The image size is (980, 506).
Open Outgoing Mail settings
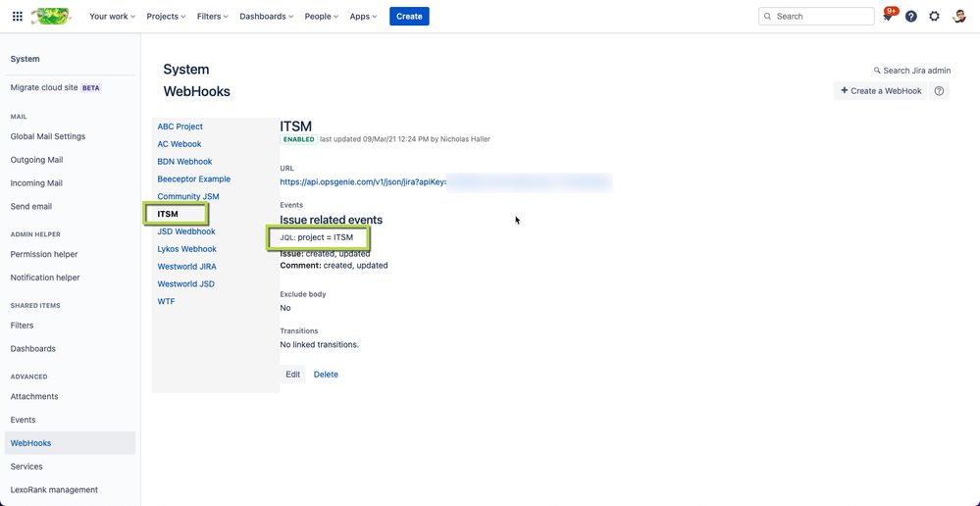coord(36,160)
